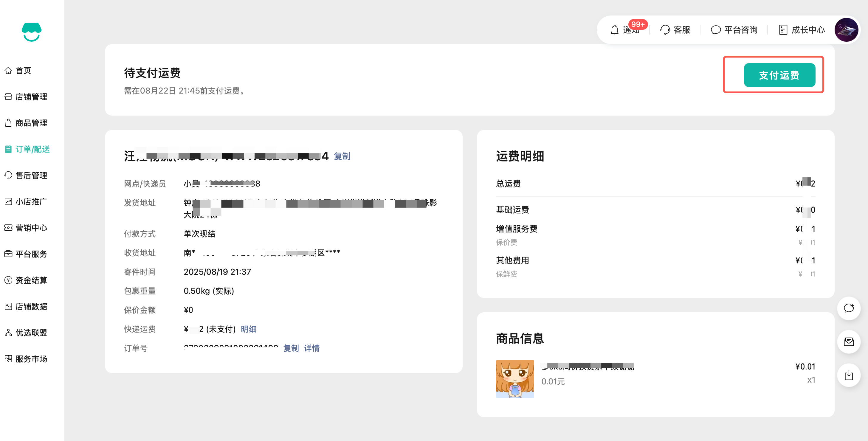Navigate to the 资金结算 menu

point(31,280)
